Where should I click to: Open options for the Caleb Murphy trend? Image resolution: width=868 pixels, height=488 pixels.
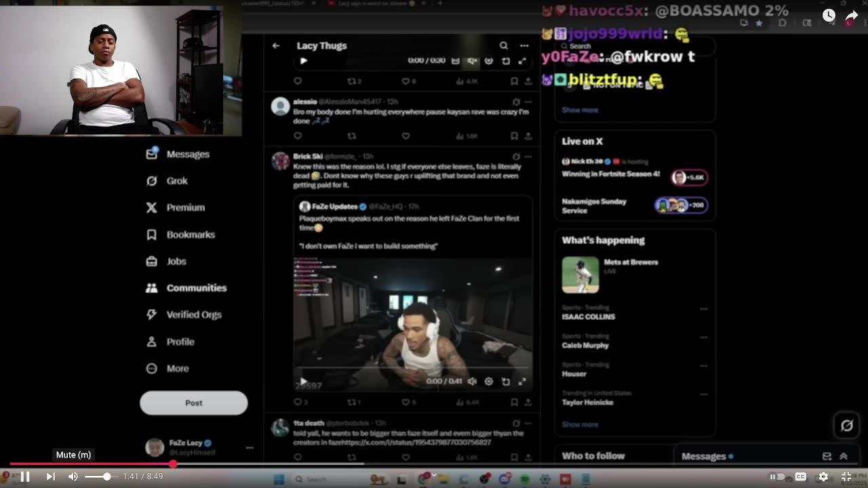pos(703,338)
